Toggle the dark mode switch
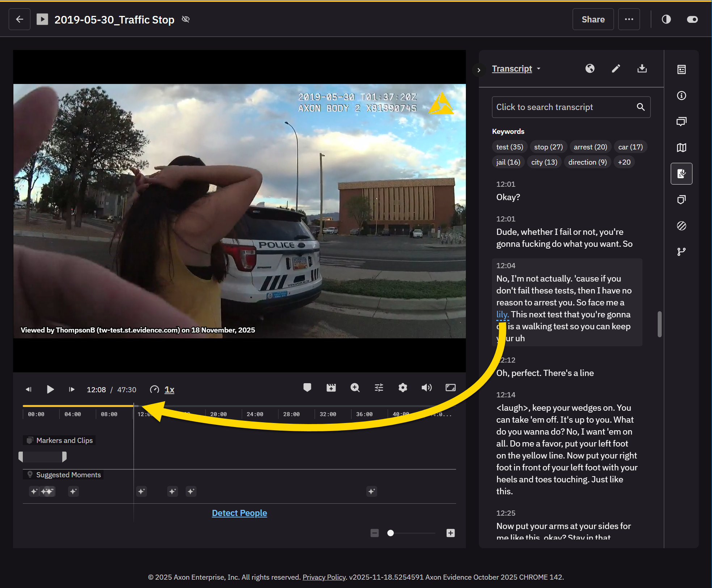The image size is (712, 588). point(692,19)
